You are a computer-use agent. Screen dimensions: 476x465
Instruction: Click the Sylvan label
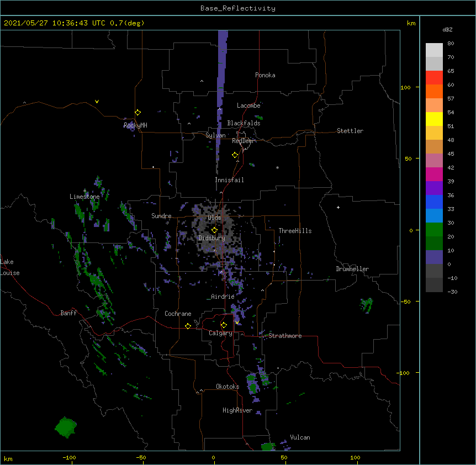pyautogui.click(x=215, y=135)
